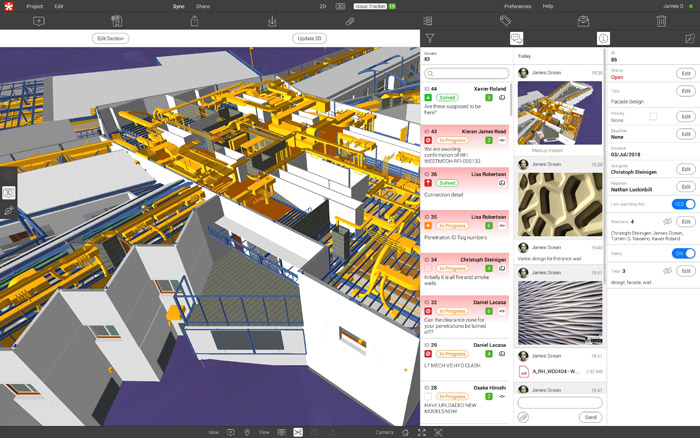Viewport: 700px width, 438px height.
Task: Click the Edit Section button
Action: click(109, 38)
